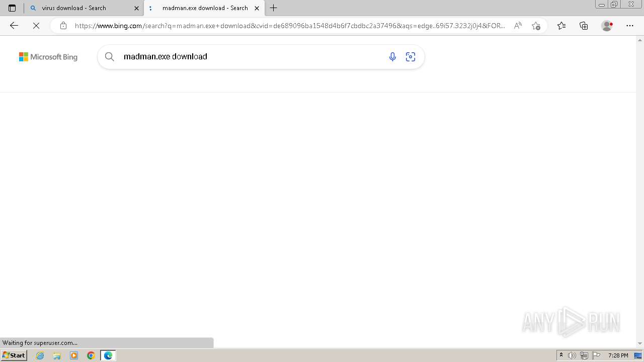Viewport: 644px width, 362px height.
Task: Open the Favorites list
Action: (x=561, y=26)
